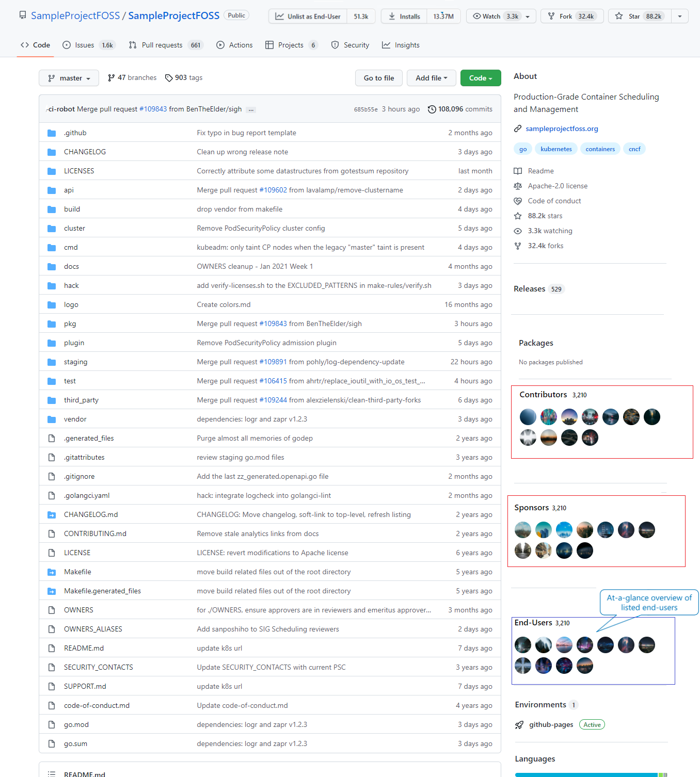
Task: Click the symlink icon for CHANGELOG.md
Action: (52, 515)
